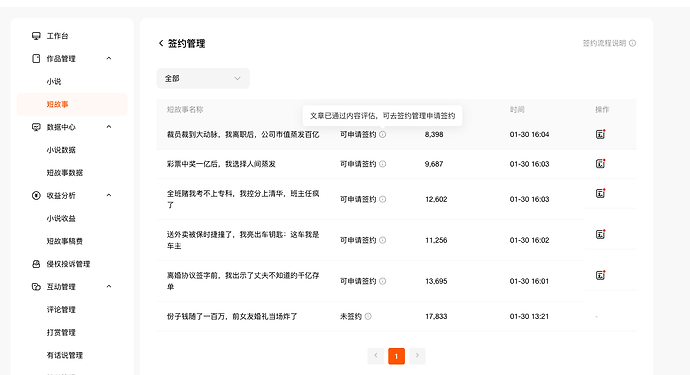Click the 侵权投诉管理 icon

coord(36,264)
